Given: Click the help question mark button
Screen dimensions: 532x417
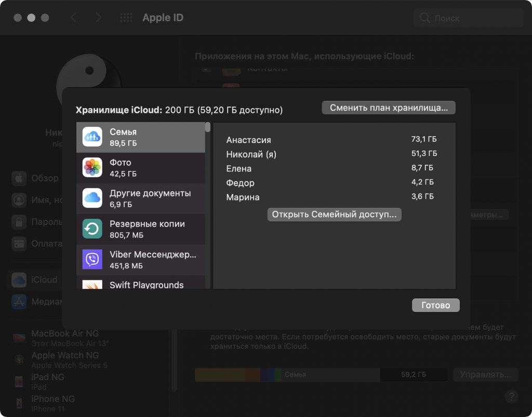Looking at the screenshot, I should 511,396.
